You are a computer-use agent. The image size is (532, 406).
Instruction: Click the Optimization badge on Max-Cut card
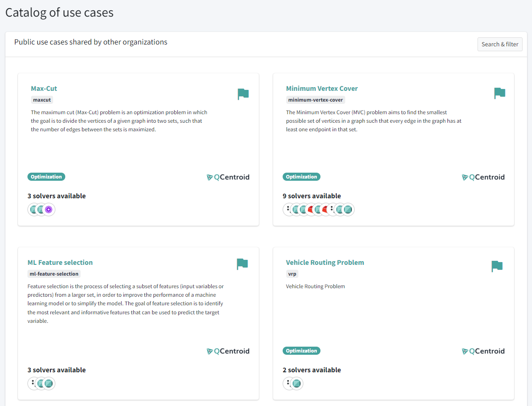46,176
